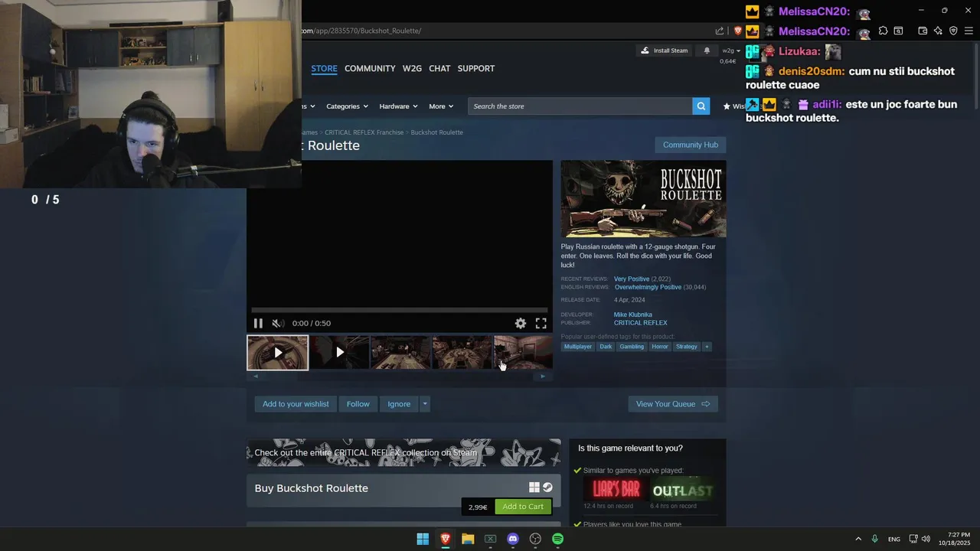980x551 pixels.
Task: Click Add to Cart
Action: (x=523, y=507)
